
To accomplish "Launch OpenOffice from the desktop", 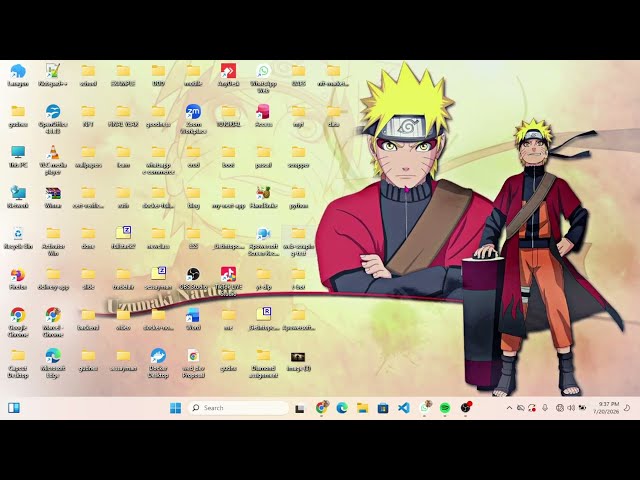I will pyautogui.click(x=53, y=119).
